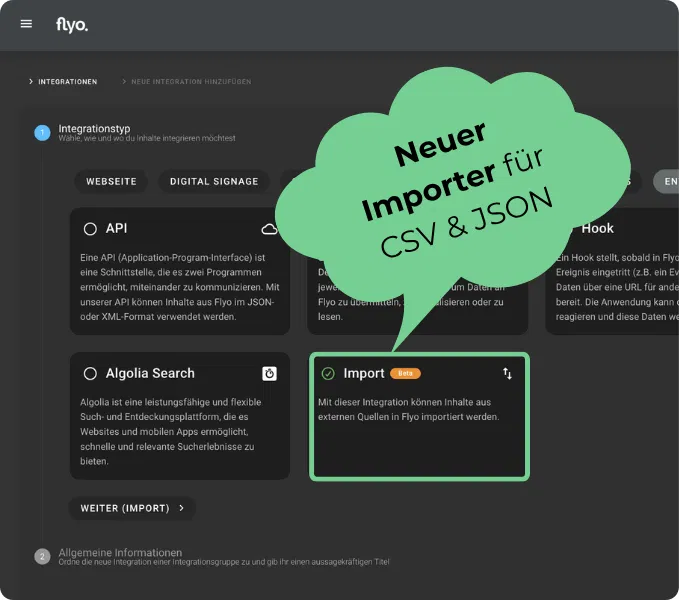Select the Algolia Search radio button

pos(90,373)
